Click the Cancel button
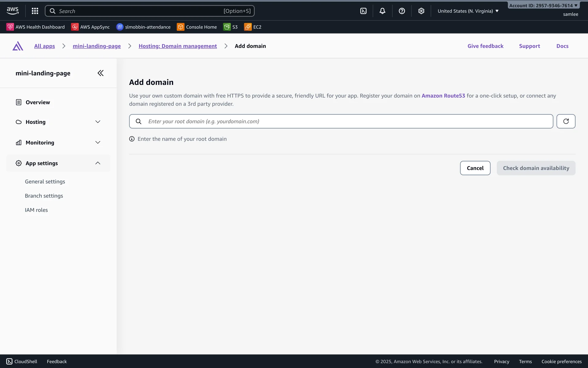 [475, 168]
